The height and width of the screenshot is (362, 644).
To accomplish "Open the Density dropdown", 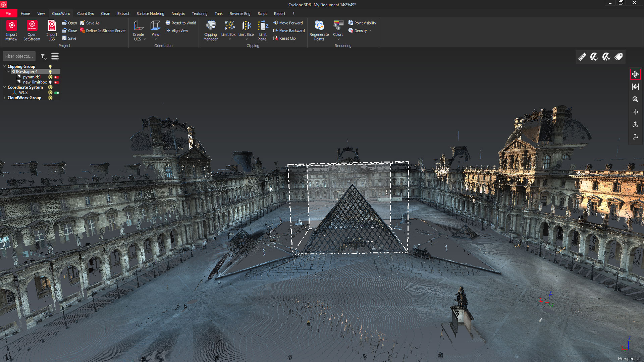I will pos(370,31).
